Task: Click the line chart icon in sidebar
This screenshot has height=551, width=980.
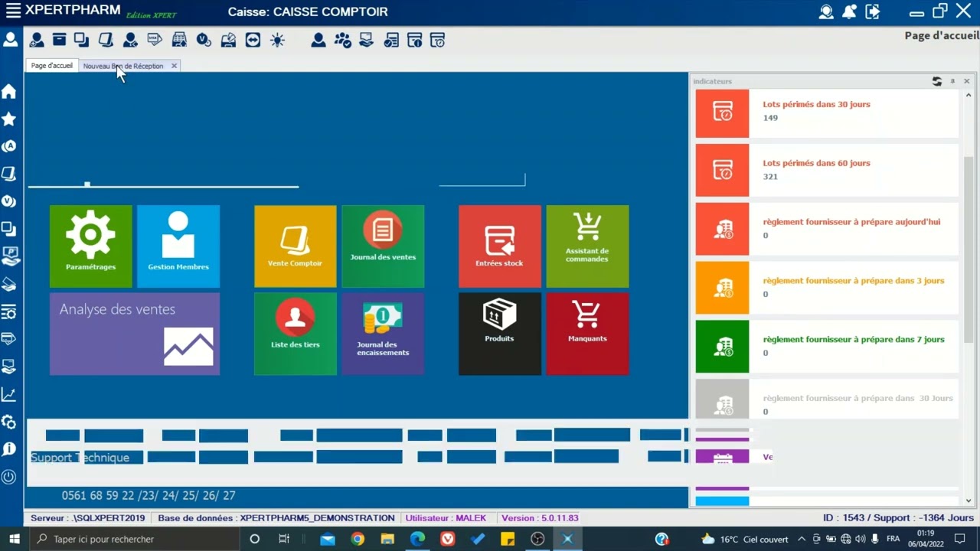Action: tap(9, 395)
